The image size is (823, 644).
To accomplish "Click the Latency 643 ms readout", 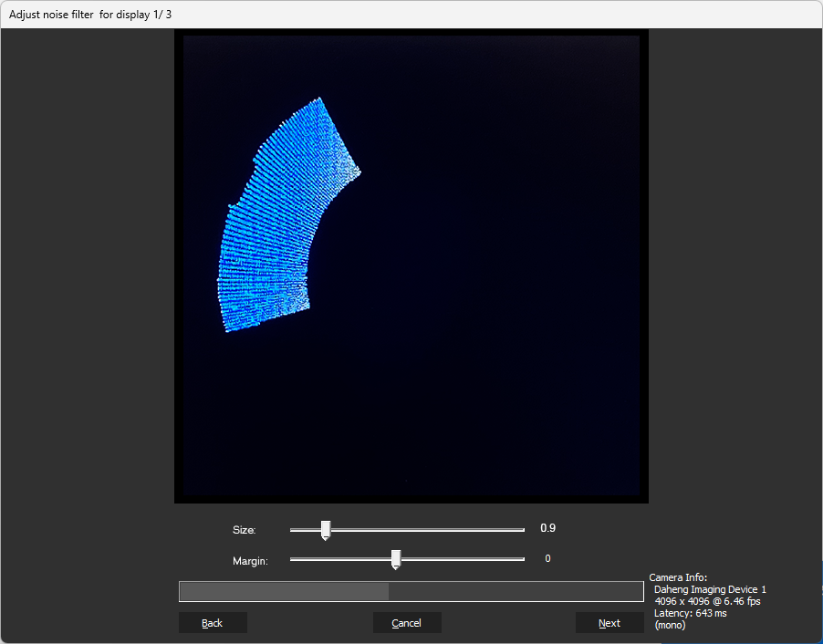I will [x=691, y=613].
